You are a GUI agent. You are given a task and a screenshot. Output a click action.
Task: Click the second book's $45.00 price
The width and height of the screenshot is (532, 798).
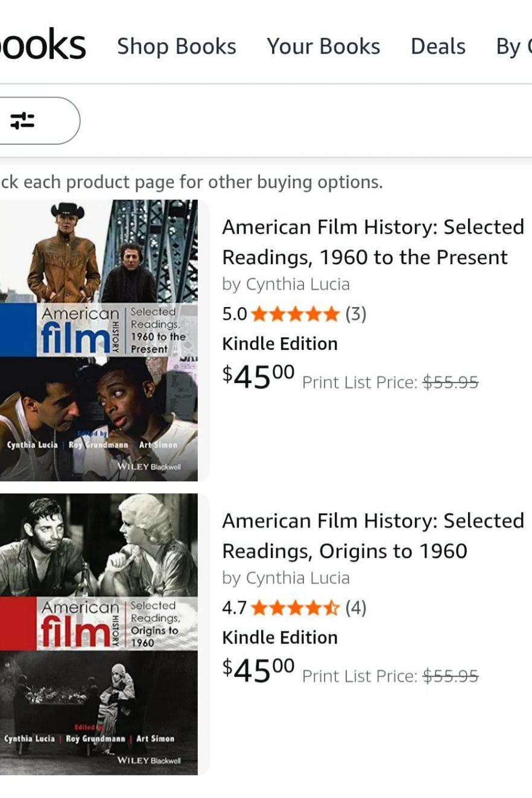(x=258, y=671)
